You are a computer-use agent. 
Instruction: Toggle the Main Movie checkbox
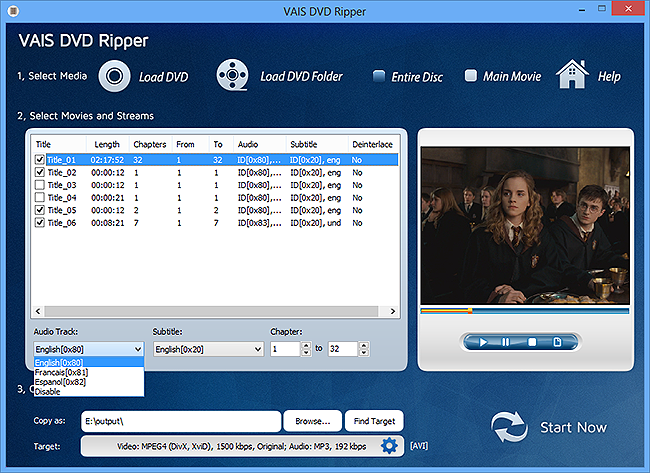click(x=471, y=75)
